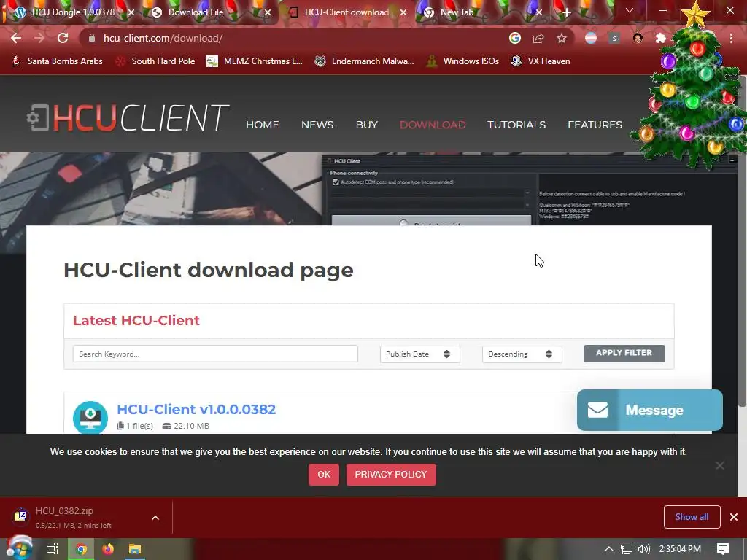This screenshot has width=747, height=560.
Task: Open the PRIVACY POLICY button
Action: [391, 475]
